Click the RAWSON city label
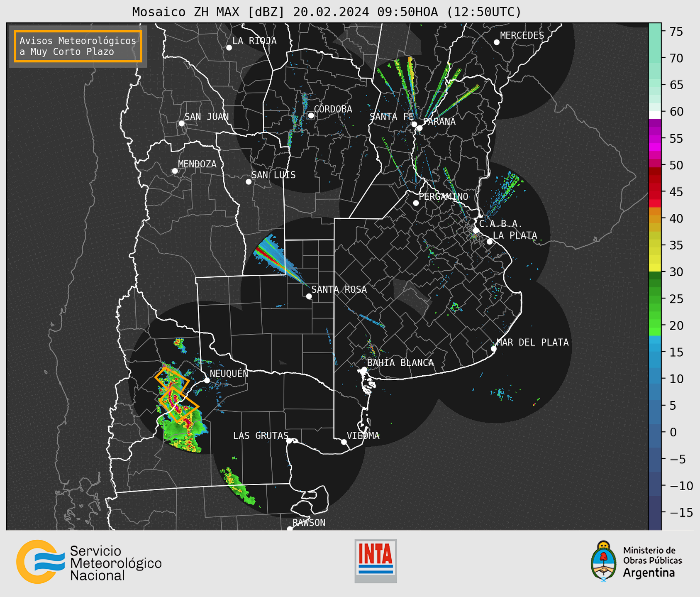Screen dimensions: 700x597 (309, 523)
